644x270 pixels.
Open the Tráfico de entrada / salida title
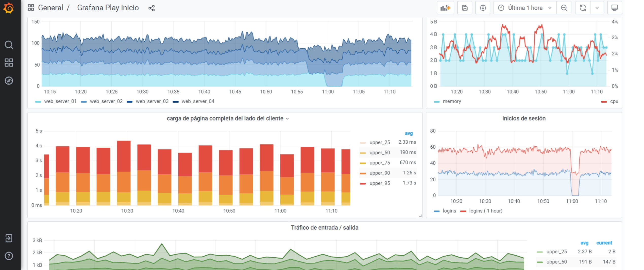point(325,227)
